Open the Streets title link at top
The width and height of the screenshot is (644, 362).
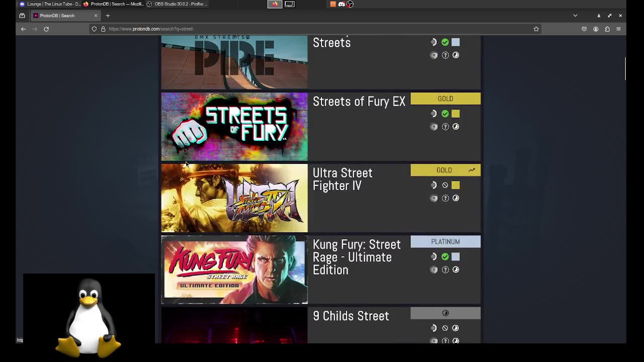point(332,43)
